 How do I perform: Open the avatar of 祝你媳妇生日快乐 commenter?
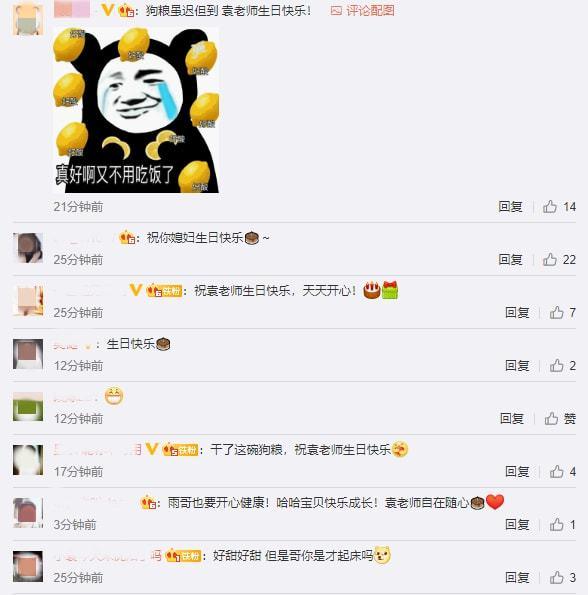coord(28,248)
